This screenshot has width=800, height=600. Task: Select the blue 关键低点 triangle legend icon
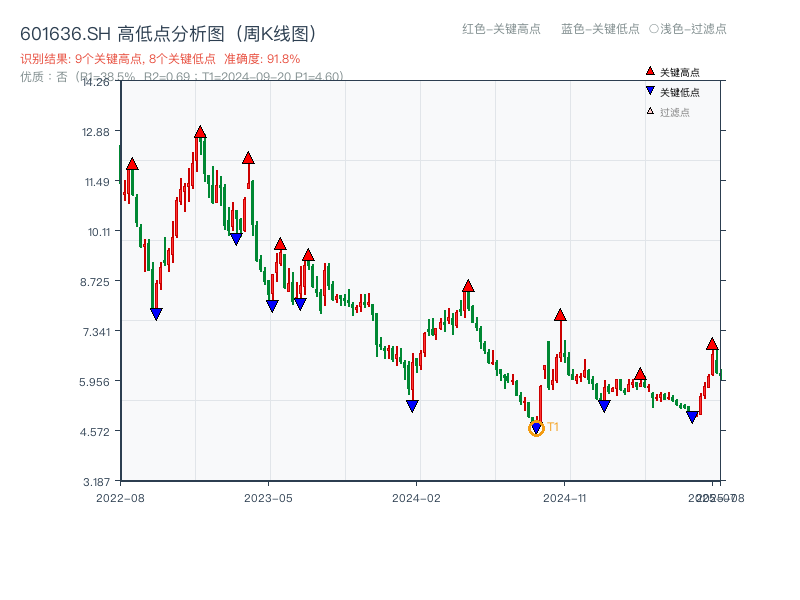(x=650, y=90)
